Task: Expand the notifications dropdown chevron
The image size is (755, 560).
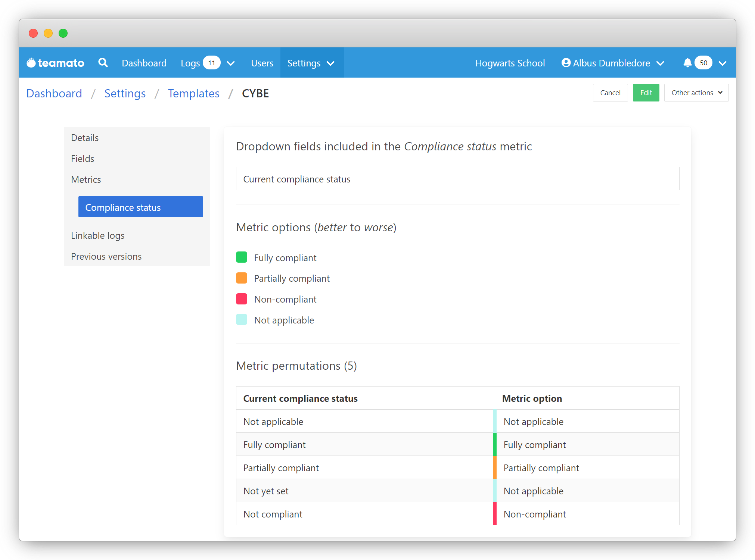Action: [723, 63]
